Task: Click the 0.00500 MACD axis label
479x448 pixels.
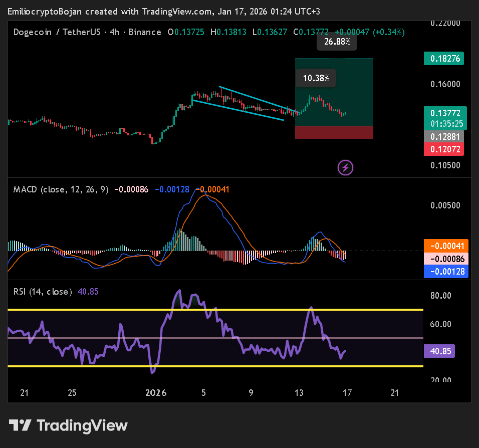Action: [445, 205]
